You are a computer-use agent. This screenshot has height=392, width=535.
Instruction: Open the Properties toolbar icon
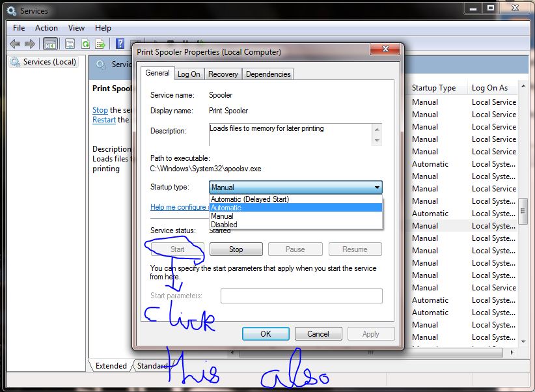point(69,44)
